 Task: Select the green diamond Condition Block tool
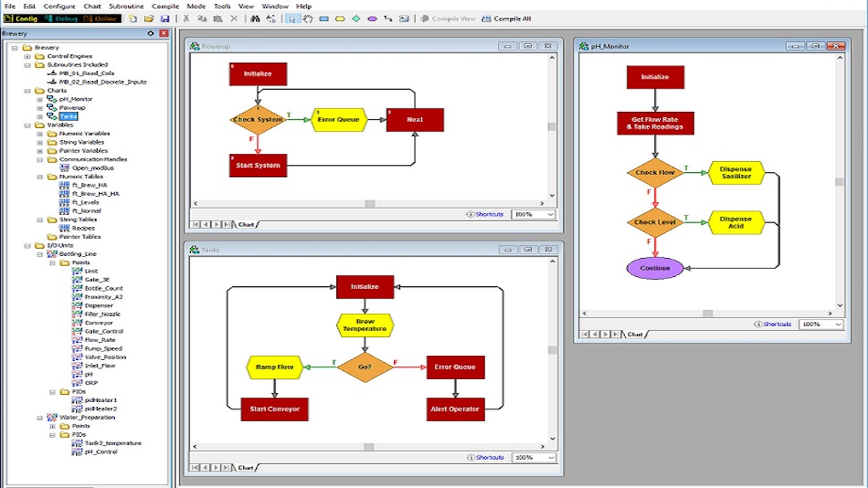click(356, 19)
